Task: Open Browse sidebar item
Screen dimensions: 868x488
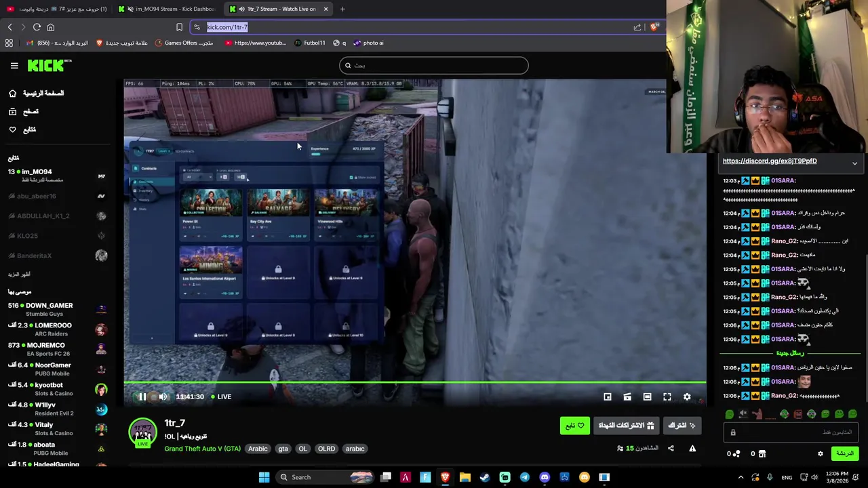Action: coord(24,111)
